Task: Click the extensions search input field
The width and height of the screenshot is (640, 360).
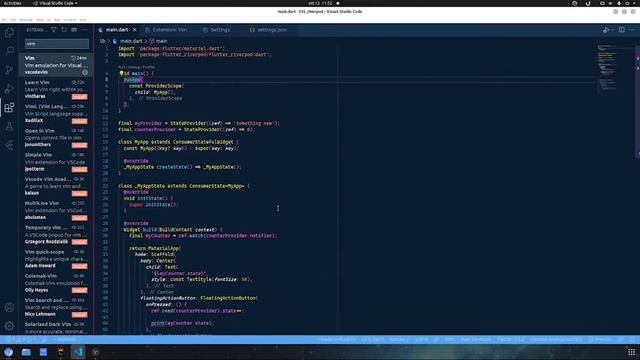Action: [57, 44]
